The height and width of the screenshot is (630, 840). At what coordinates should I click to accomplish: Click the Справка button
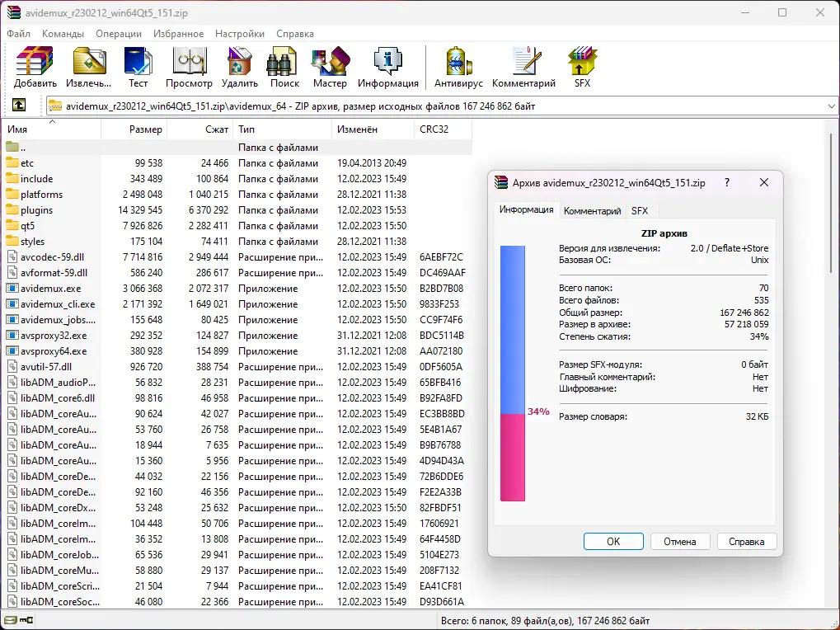746,541
